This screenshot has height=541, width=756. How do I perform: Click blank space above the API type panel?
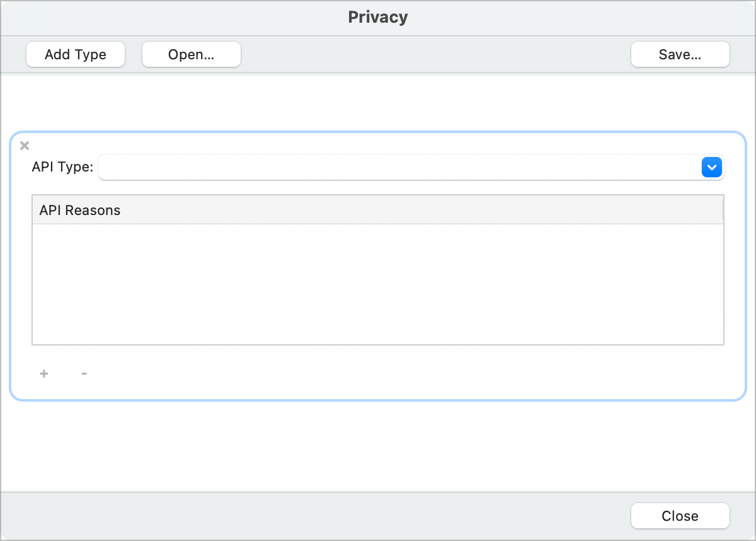378,103
